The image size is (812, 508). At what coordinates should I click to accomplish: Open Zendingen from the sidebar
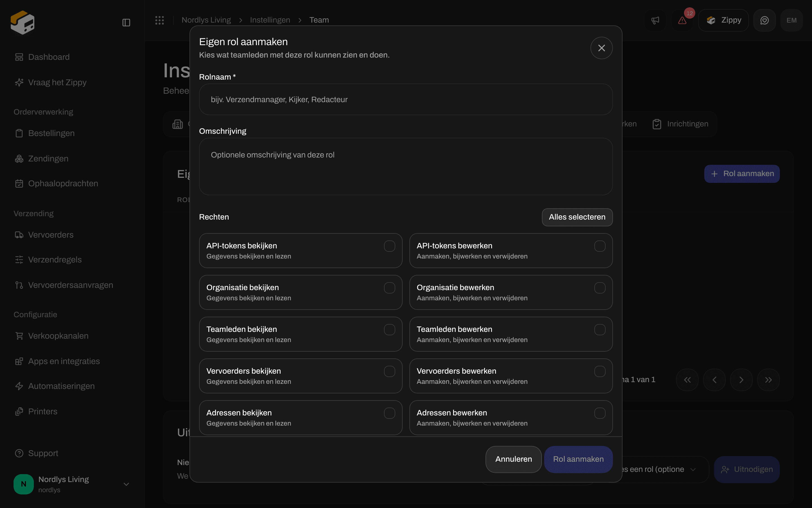[x=42, y=159]
